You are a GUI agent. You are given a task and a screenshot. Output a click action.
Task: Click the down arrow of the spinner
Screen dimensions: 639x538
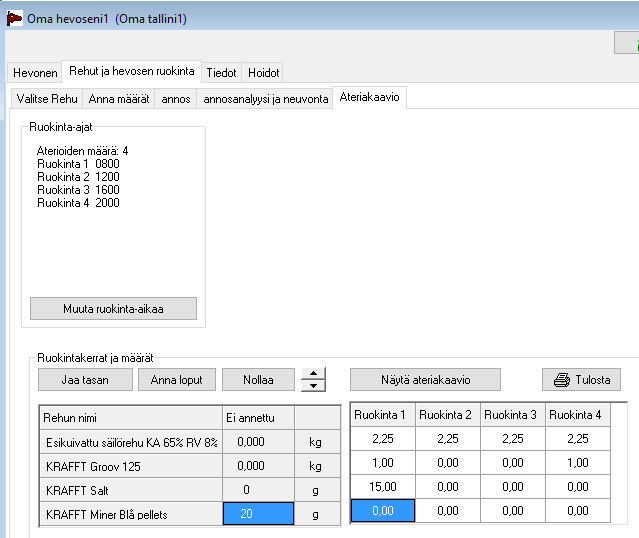pyautogui.click(x=313, y=385)
